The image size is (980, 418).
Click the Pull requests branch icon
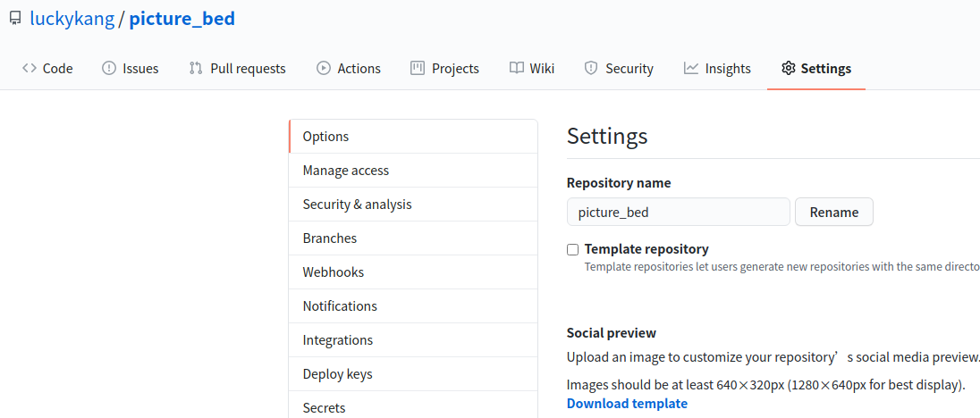[x=196, y=68]
